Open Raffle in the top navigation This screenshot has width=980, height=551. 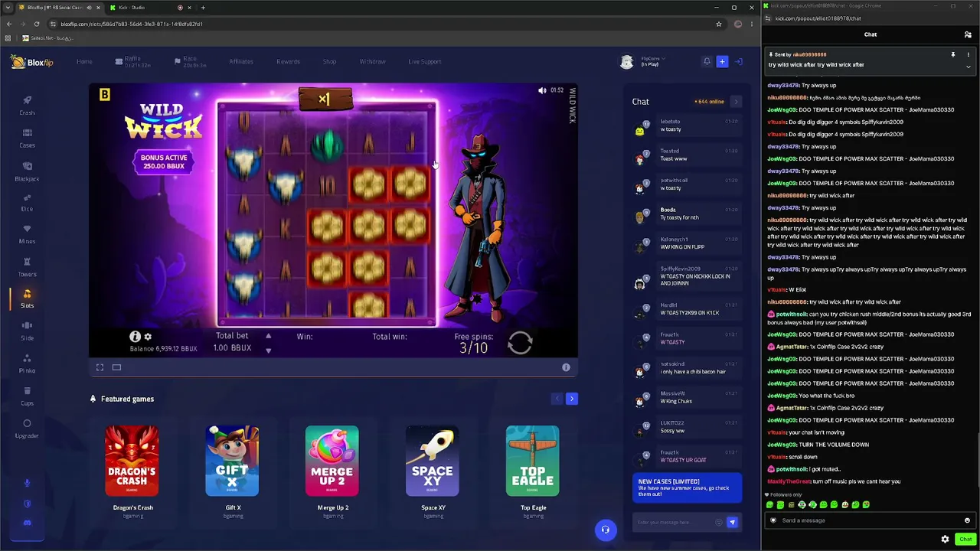coord(128,62)
